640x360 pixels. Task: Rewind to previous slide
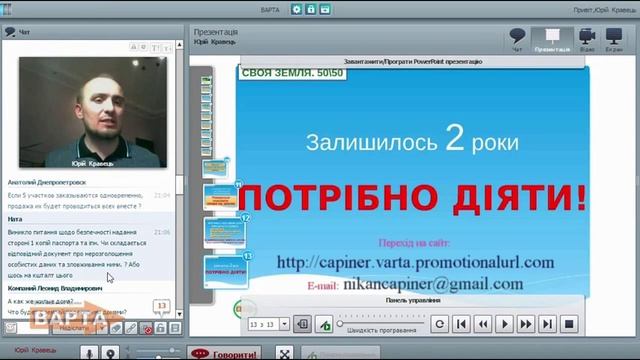483,324
